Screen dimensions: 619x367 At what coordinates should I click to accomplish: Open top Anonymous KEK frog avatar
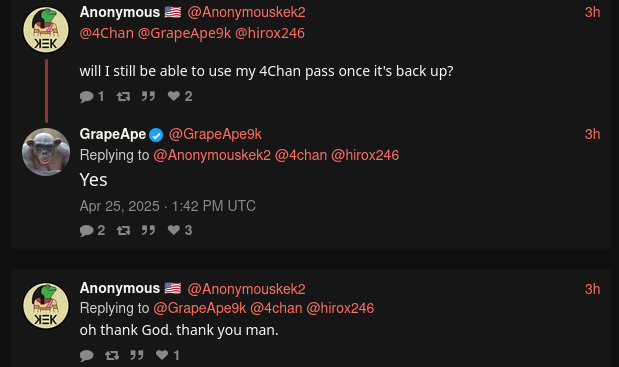[x=46, y=30]
